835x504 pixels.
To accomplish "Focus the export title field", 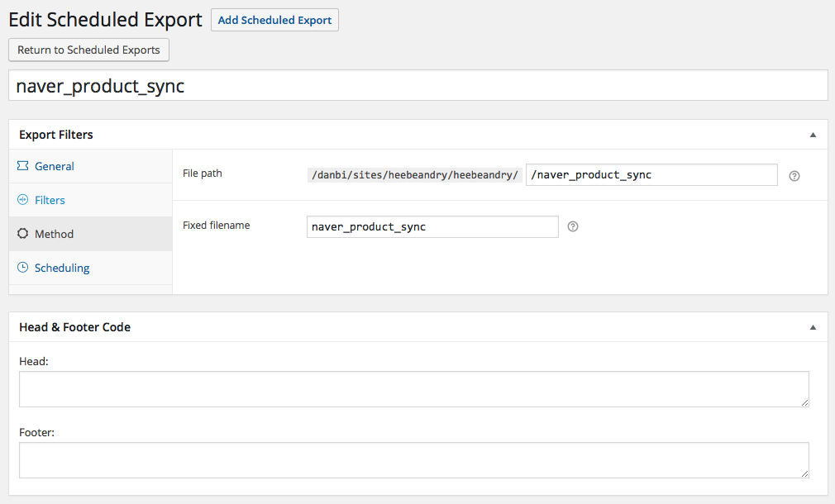I will point(417,86).
